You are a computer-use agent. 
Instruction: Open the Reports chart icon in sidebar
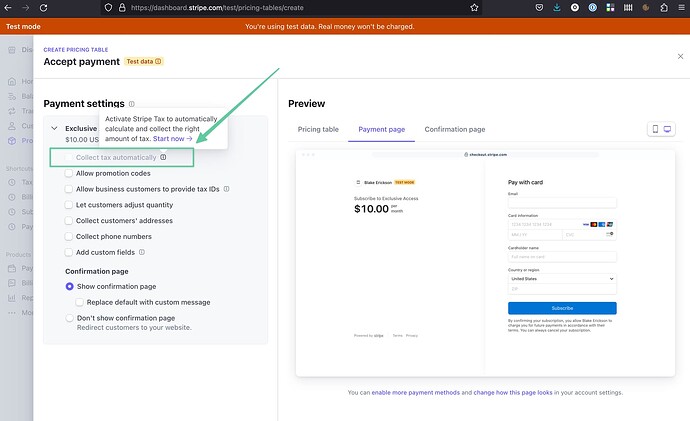tap(12, 298)
